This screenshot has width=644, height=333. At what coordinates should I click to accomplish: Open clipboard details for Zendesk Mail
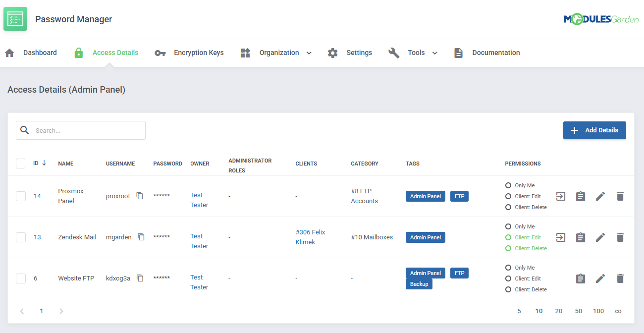(x=580, y=237)
